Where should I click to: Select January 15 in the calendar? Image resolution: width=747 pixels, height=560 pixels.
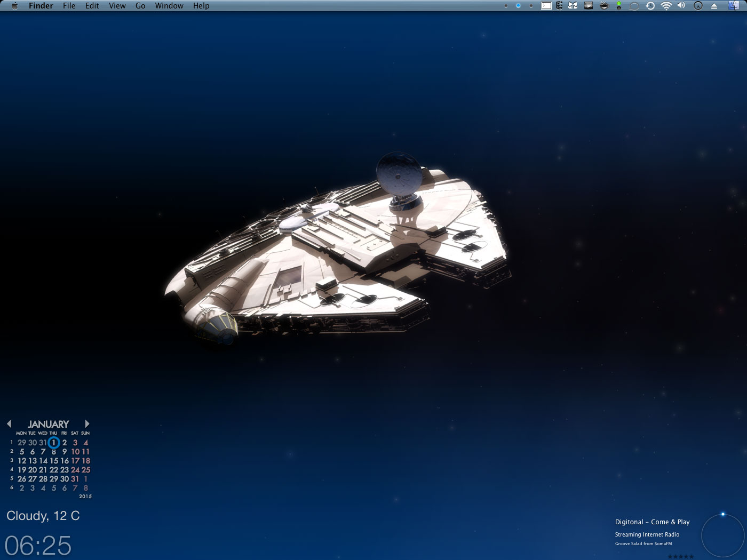[54, 461]
